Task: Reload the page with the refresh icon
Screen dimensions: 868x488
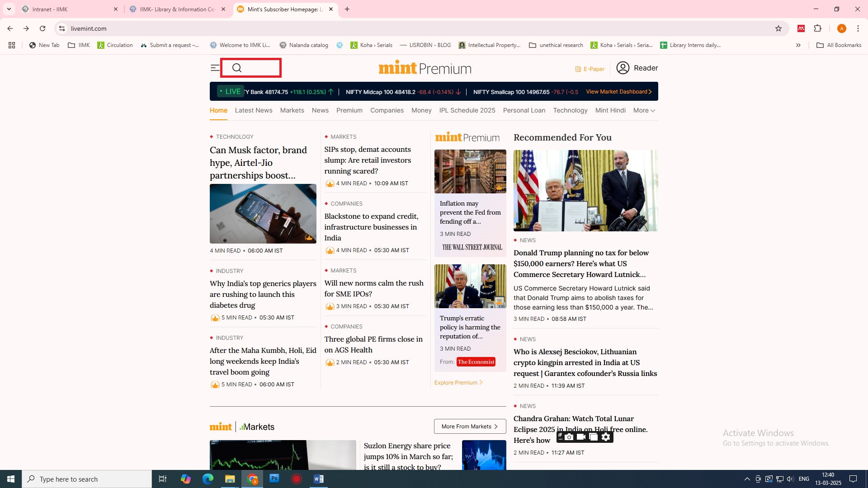Action: pos(42,28)
